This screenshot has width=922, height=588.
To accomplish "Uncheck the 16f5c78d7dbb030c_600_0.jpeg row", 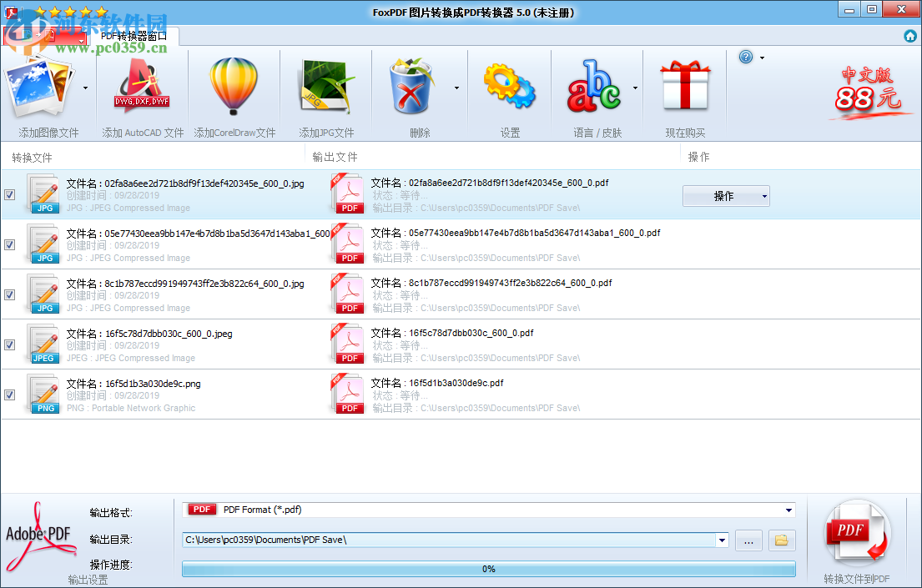I will pos(10,344).
